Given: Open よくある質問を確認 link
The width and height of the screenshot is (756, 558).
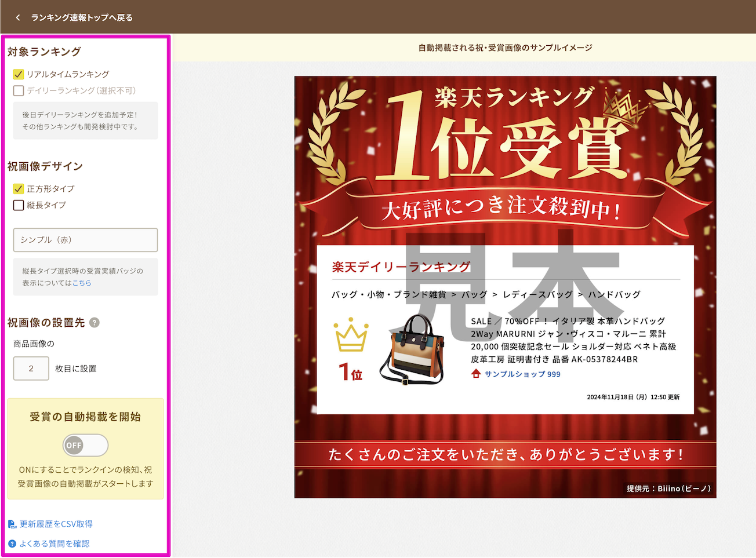Looking at the screenshot, I should 54,544.
